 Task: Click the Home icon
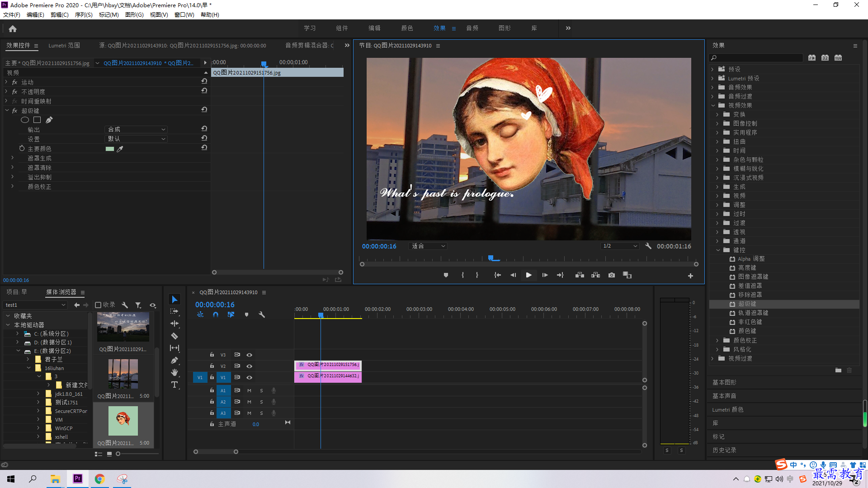coord(13,28)
